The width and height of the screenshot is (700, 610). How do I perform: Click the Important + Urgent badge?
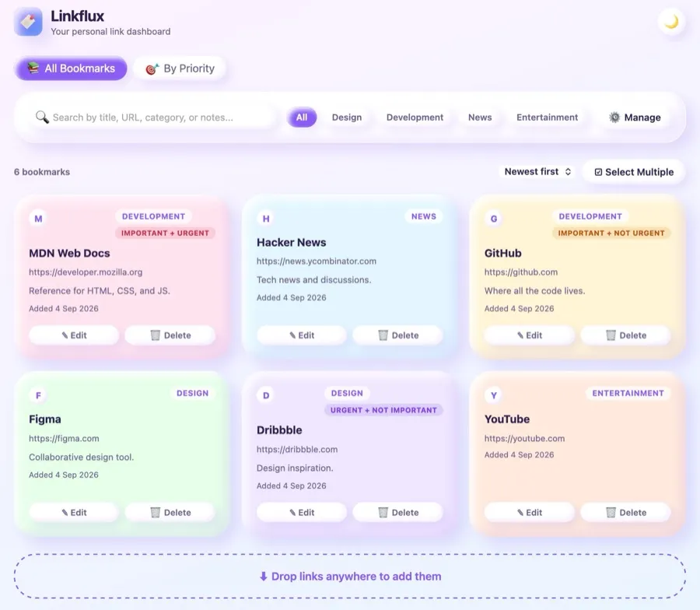pyautogui.click(x=165, y=233)
